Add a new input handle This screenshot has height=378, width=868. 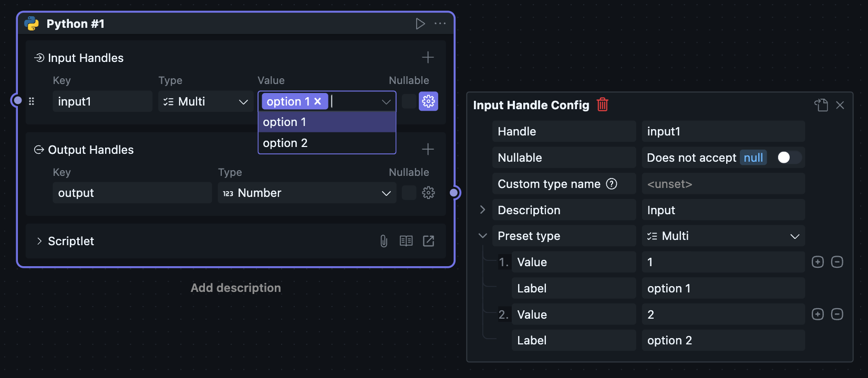click(428, 57)
